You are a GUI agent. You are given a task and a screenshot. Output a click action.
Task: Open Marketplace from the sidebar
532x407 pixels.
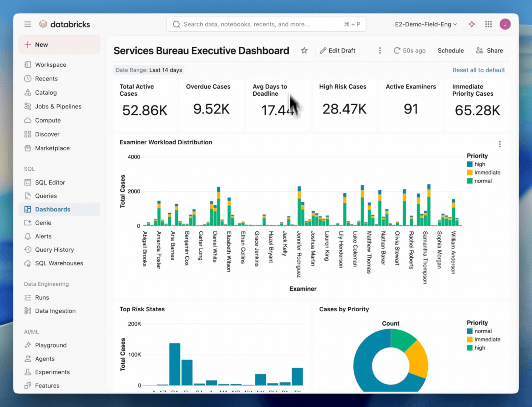[52, 148]
